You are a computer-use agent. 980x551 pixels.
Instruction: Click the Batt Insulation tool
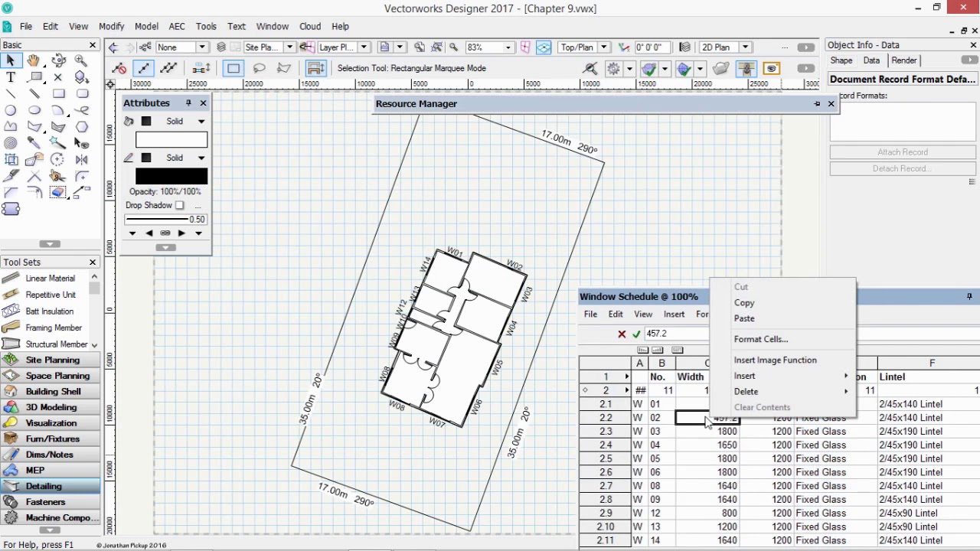pos(51,311)
